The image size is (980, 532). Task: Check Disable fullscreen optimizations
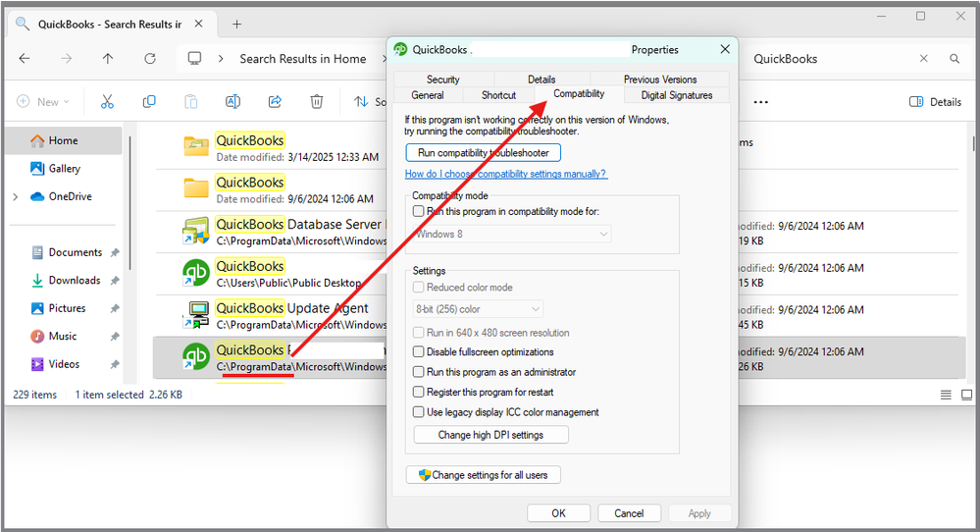point(419,352)
